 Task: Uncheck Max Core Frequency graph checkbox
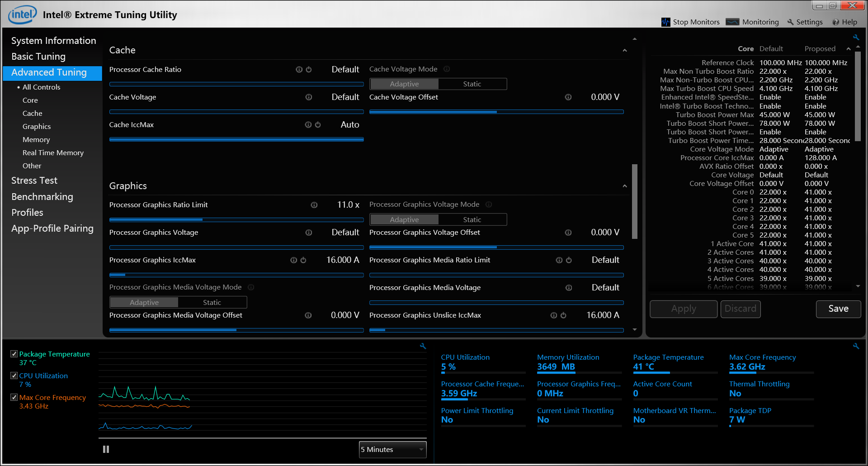14,397
